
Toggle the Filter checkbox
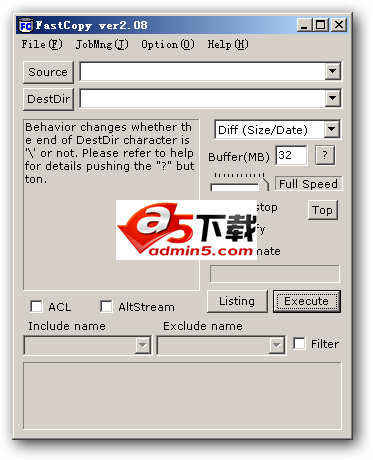point(299,343)
